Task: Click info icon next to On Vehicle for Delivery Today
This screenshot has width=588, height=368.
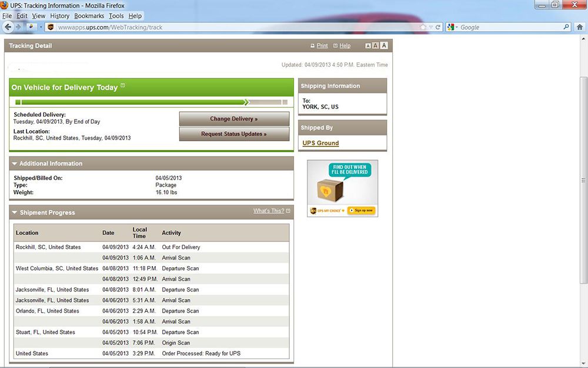Action: point(123,85)
